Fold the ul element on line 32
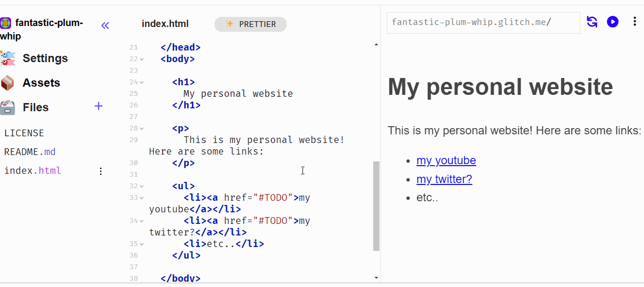644x287 pixels. [x=141, y=186]
